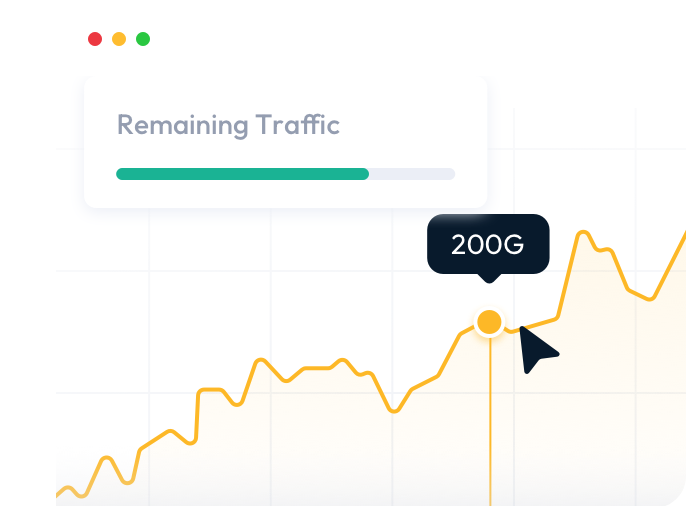Click the gray unfilled part of progress bar
Viewport: 686px width, 506px height.
(x=412, y=174)
